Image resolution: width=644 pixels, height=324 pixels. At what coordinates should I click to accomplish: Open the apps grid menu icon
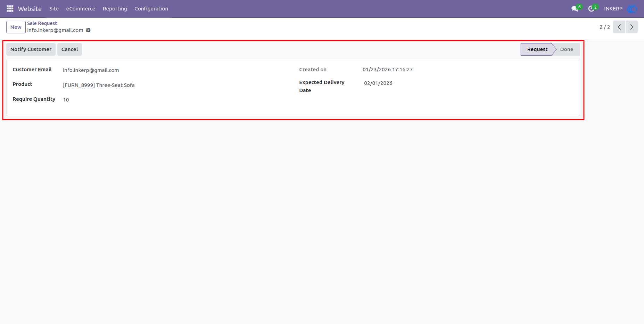[10, 9]
